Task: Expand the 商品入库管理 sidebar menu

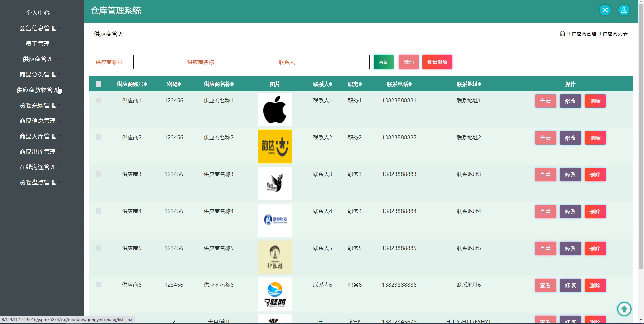Action: pos(40,136)
